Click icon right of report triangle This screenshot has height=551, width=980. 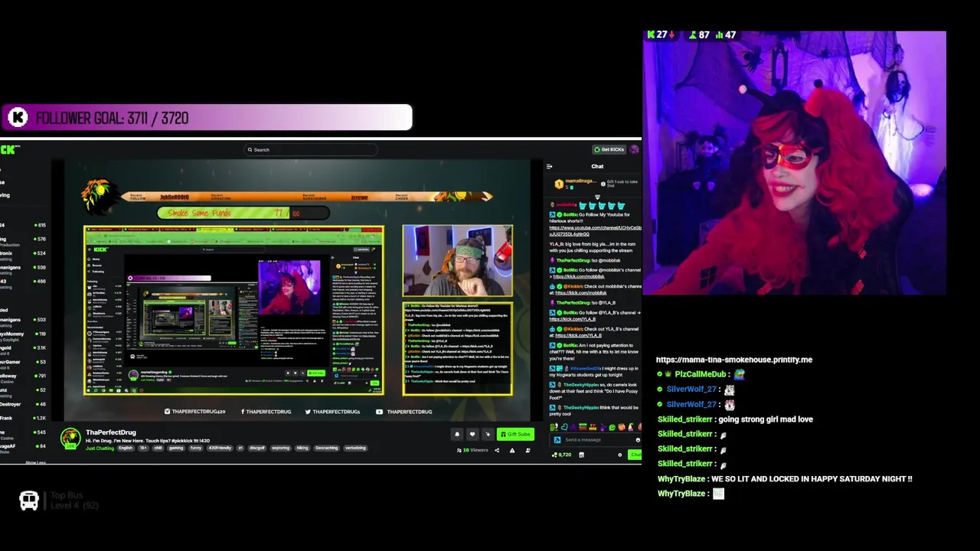[528, 450]
